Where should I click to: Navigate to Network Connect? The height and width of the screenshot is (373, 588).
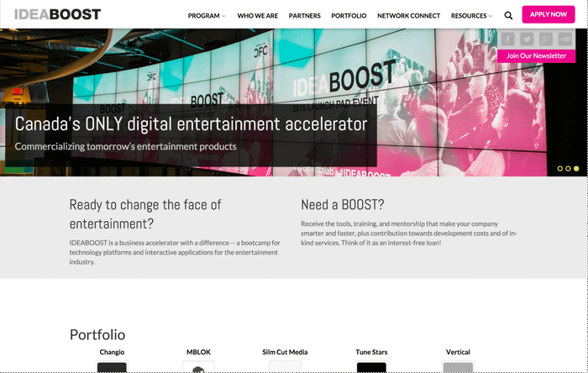pos(409,16)
